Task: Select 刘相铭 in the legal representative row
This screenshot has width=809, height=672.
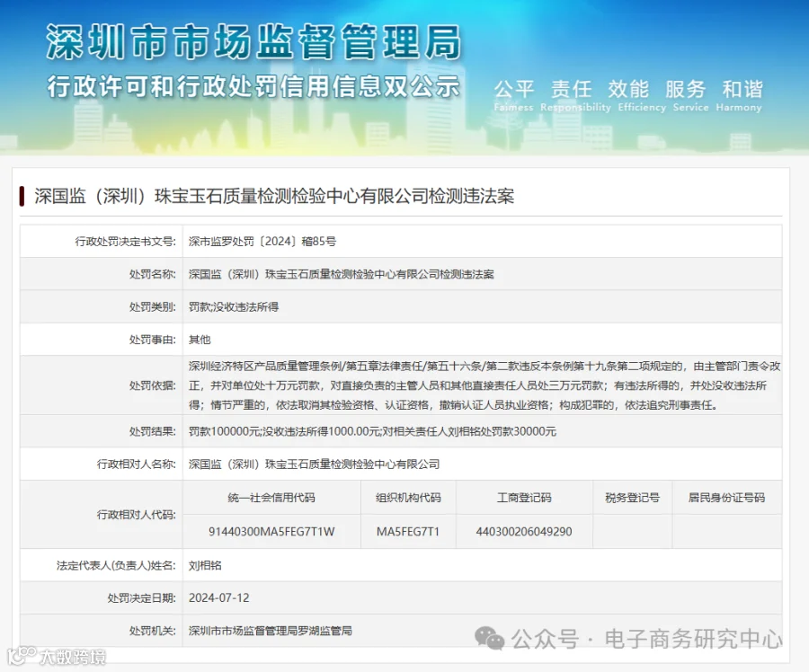Action: 205,566
